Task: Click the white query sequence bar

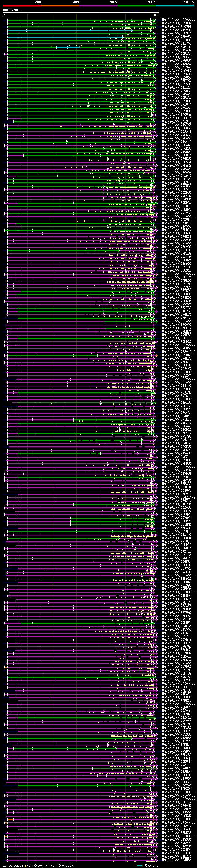Action: click(x=81, y=12)
